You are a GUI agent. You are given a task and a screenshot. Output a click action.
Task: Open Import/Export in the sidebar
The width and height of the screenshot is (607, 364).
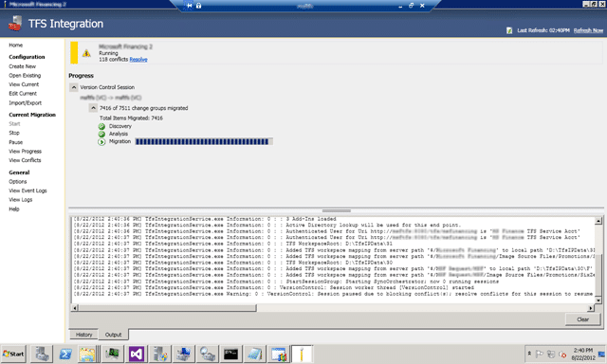[26, 103]
